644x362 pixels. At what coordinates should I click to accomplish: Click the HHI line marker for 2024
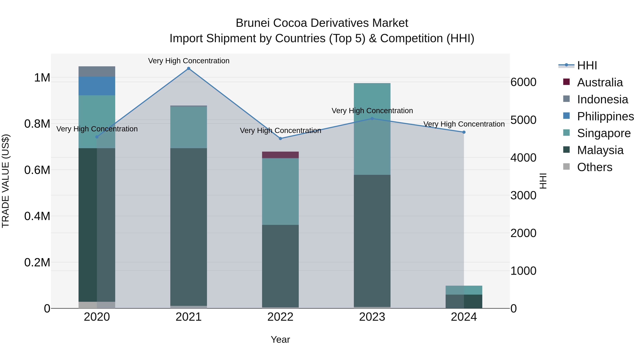(x=464, y=132)
